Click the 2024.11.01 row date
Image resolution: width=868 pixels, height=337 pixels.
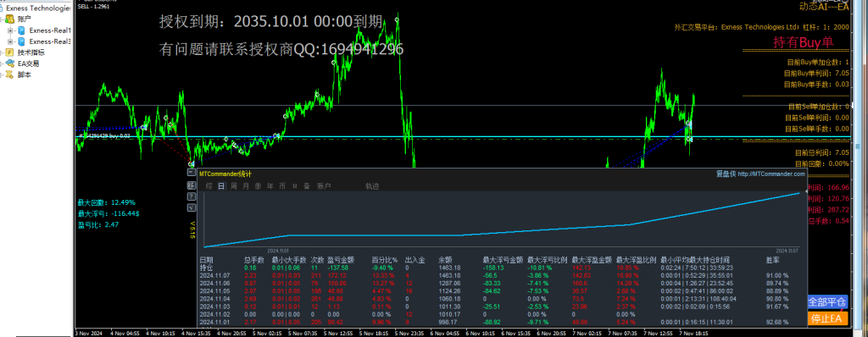click(x=214, y=322)
